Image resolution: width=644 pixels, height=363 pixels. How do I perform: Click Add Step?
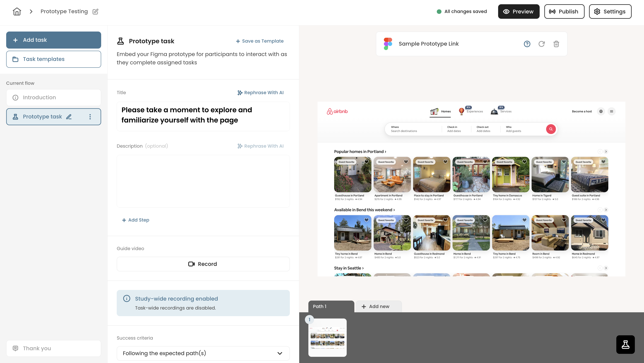pyautogui.click(x=135, y=220)
